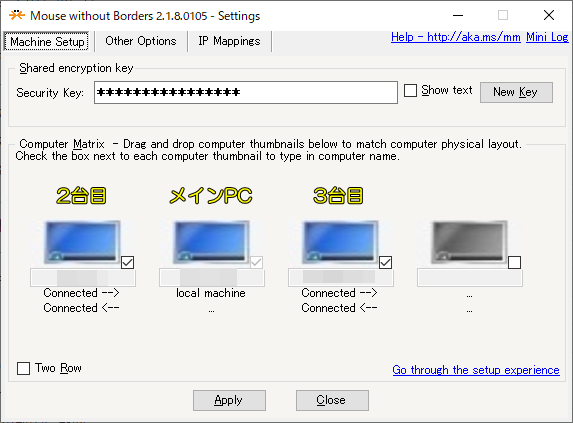The height and width of the screenshot is (423, 573).
Task: Toggle the Show text checkbox
Action: [410, 91]
